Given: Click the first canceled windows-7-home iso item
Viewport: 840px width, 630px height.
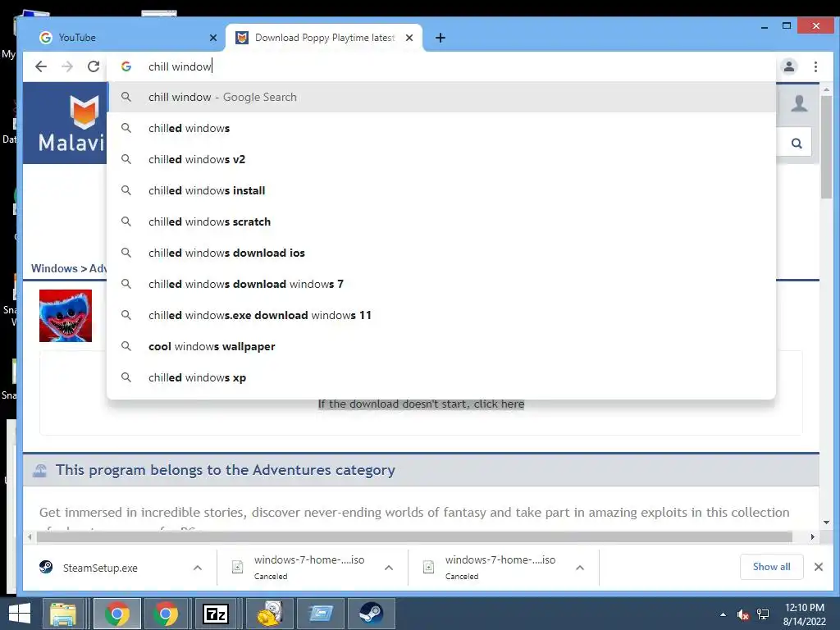Looking at the screenshot, I should (x=300, y=568).
